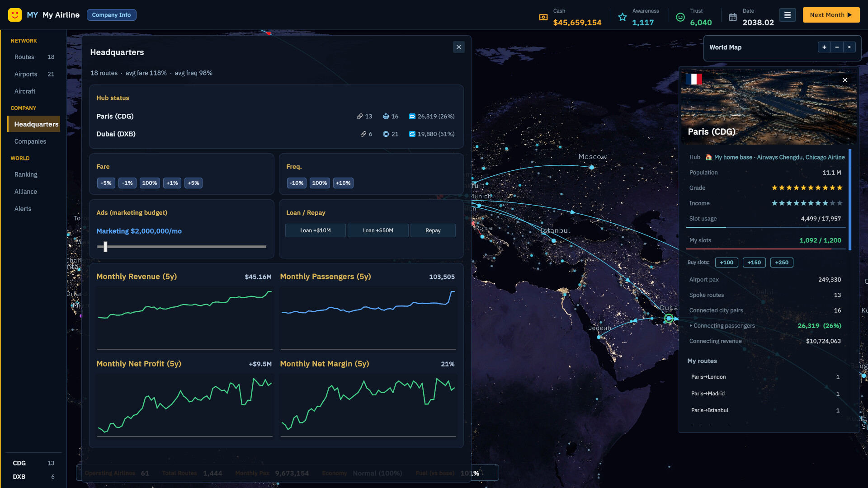Open the Company Info button
The image size is (868, 488).
point(111,15)
